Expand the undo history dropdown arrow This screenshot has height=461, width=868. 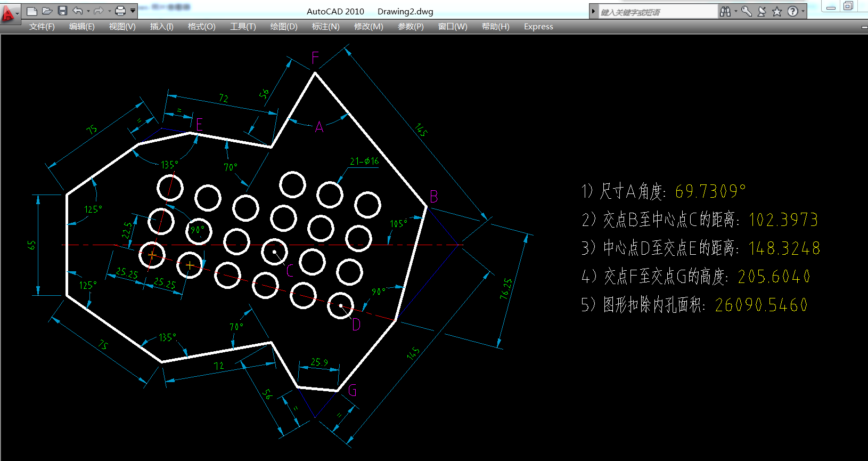[88, 11]
